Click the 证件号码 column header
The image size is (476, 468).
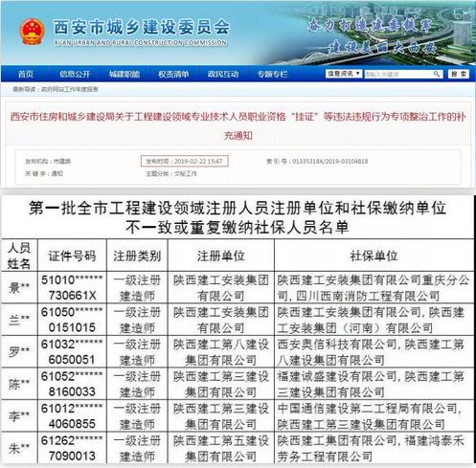click(72, 256)
